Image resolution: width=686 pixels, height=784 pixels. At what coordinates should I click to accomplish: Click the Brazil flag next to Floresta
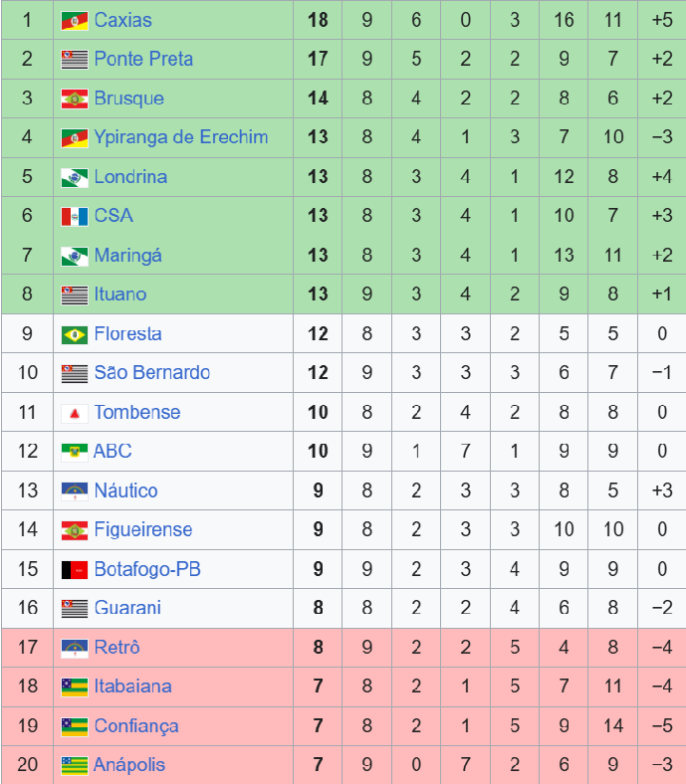coord(75,334)
